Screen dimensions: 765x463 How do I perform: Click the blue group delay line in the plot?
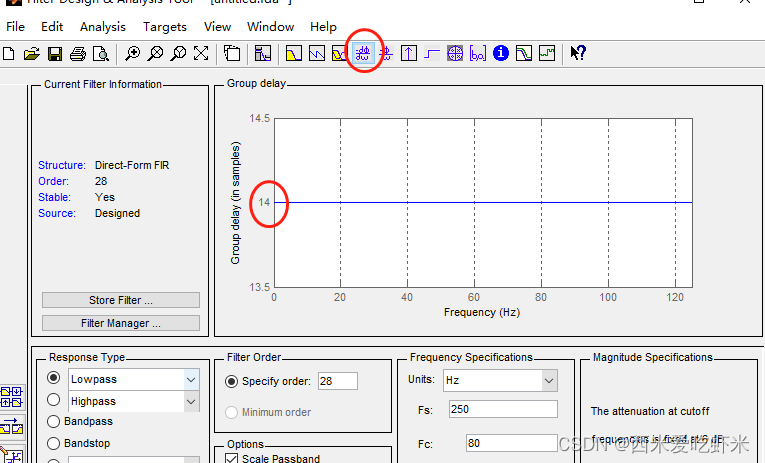(483, 202)
